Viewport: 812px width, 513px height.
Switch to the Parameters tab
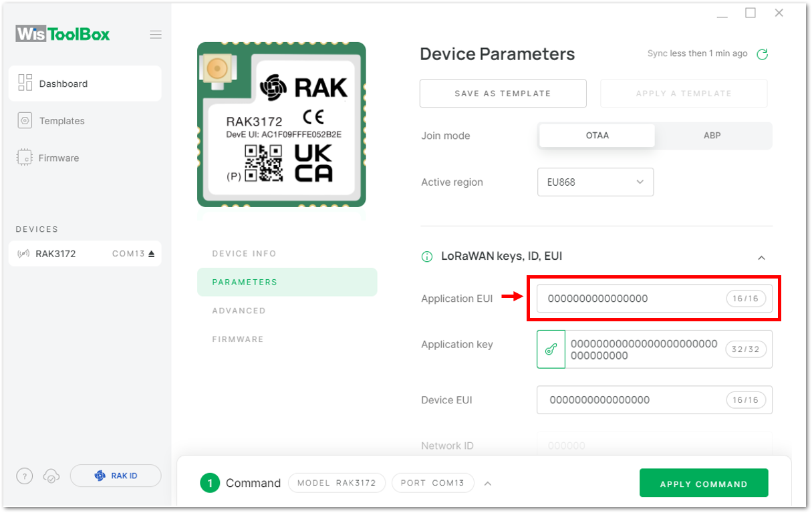287,282
